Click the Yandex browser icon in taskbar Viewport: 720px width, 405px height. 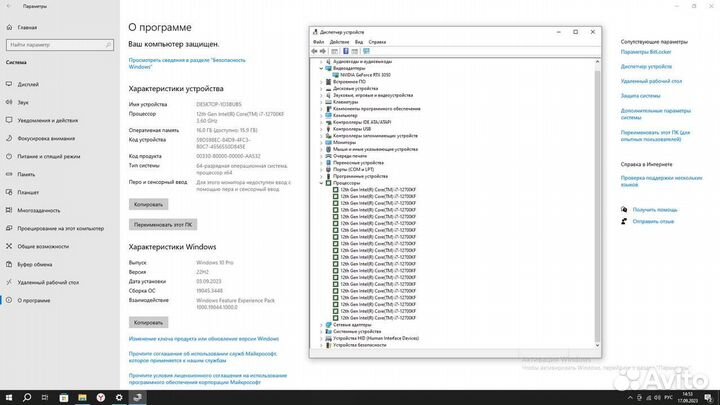(x=101, y=398)
